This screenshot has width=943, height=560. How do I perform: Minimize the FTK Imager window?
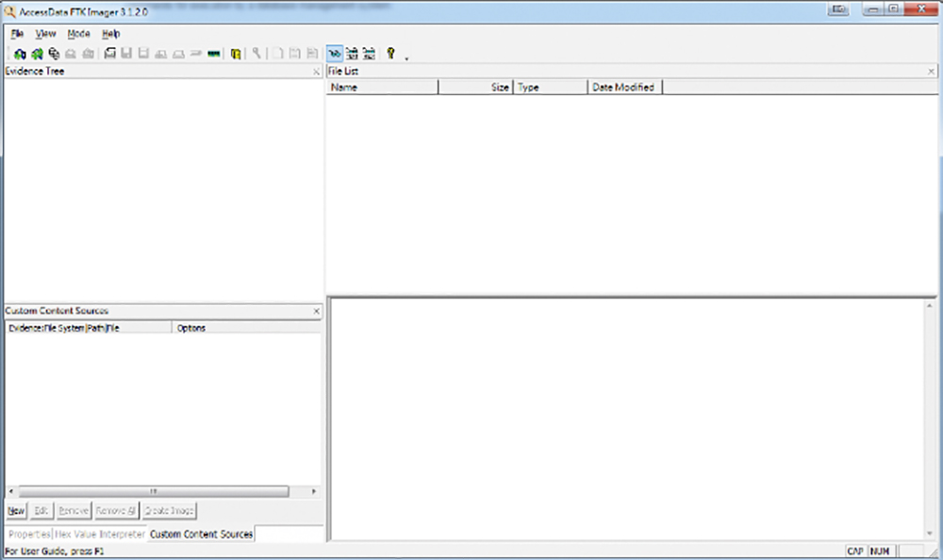click(872, 9)
